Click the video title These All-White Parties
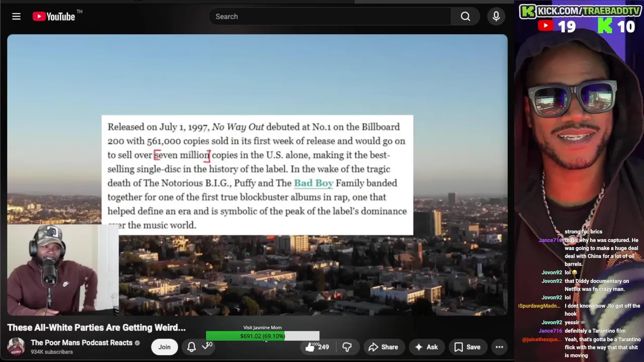 (x=97, y=327)
